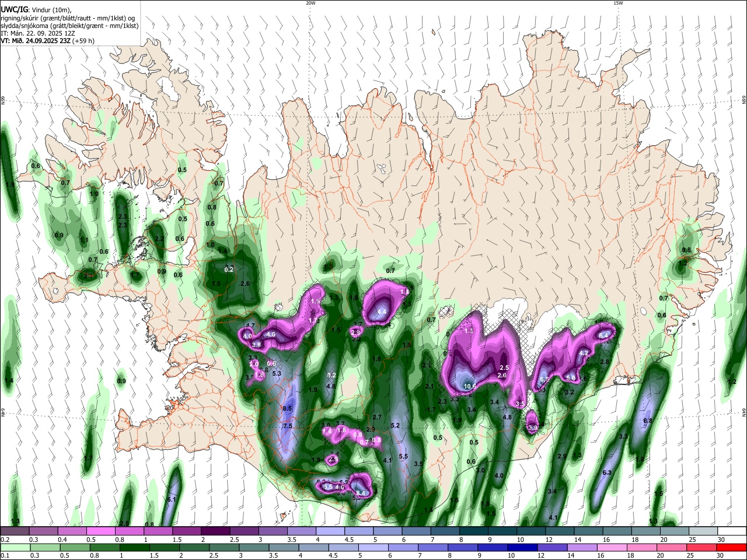Image resolution: width=747 pixels, height=560 pixels.
Task: Select the 6.3 value in the southeast rain band
Action: tap(606, 473)
